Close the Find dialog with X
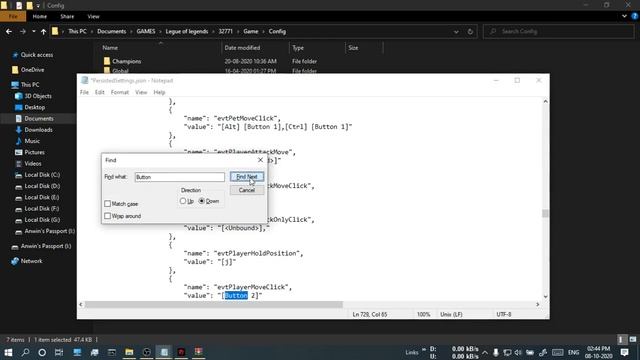640x360 pixels. click(x=260, y=160)
